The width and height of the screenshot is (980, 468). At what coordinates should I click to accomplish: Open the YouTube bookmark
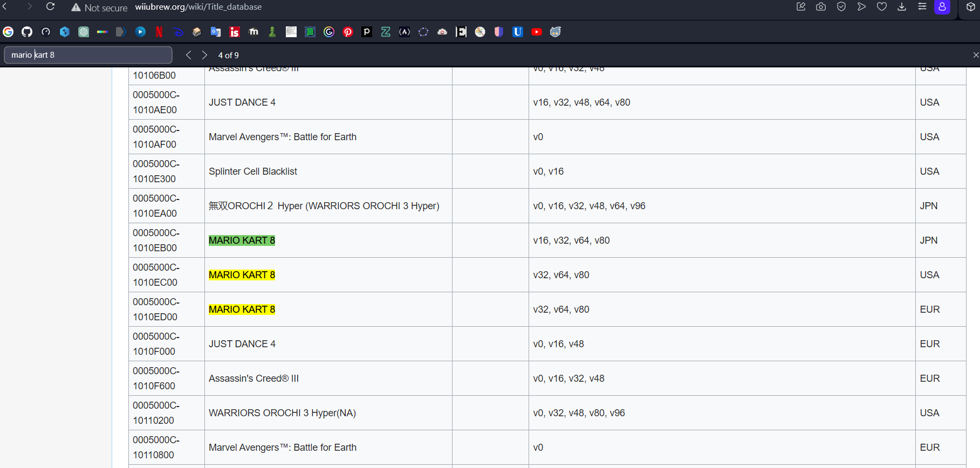tap(537, 32)
